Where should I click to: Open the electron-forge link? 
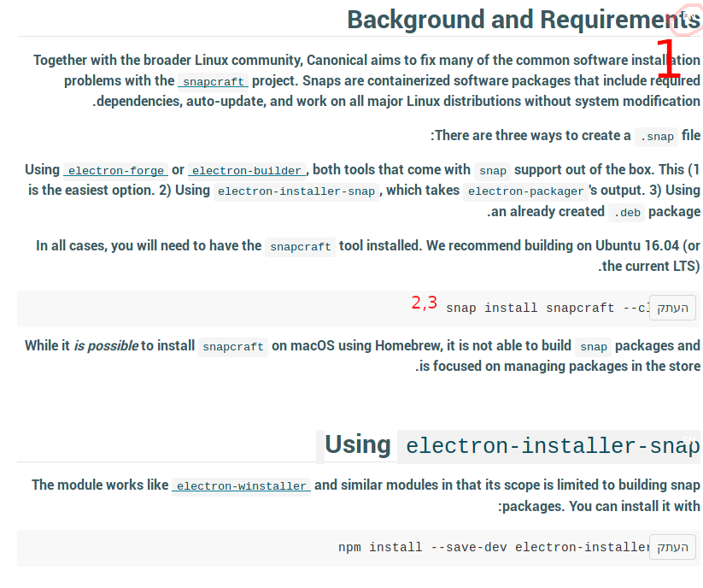pyautogui.click(x=115, y=170)
